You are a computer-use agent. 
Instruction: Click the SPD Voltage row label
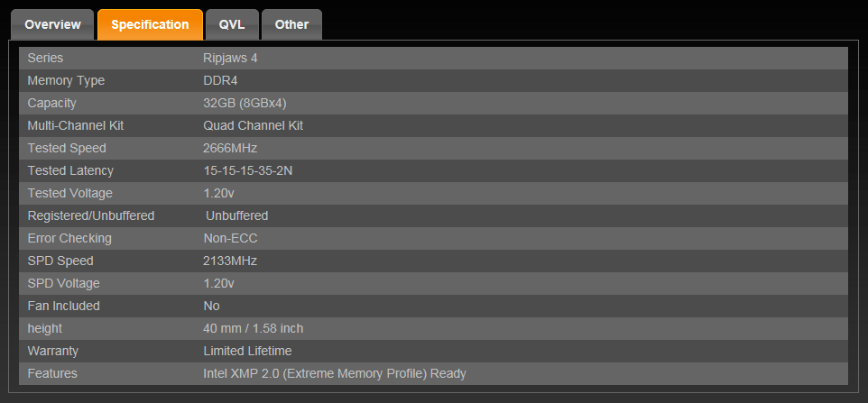pos(65,283)
